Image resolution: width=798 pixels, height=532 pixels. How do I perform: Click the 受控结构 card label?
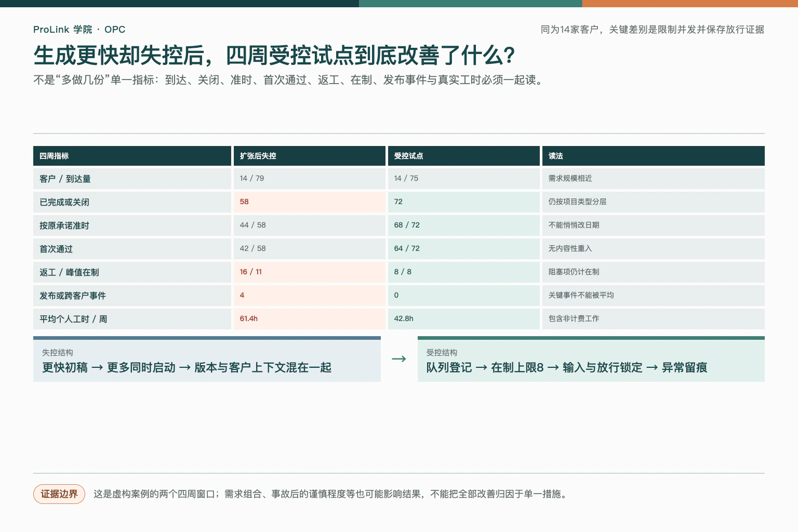[x=442, y=352]
